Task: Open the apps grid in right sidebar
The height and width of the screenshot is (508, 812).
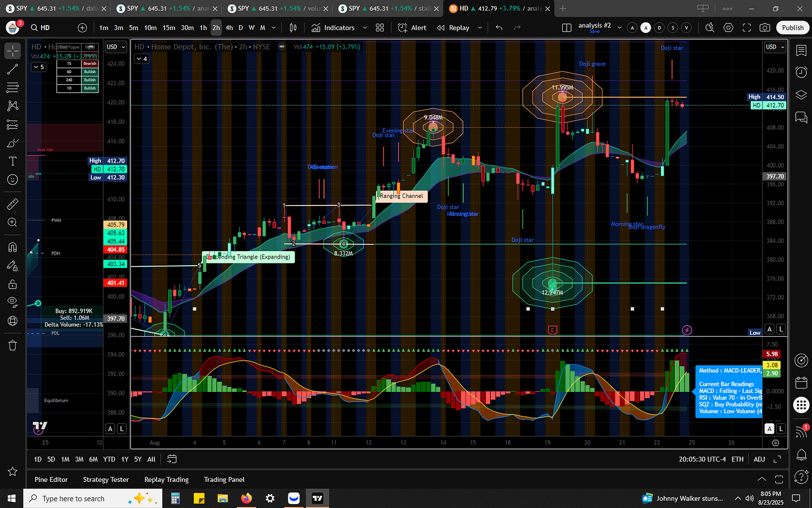Action: pyautogui.click(x=801, y=405)
